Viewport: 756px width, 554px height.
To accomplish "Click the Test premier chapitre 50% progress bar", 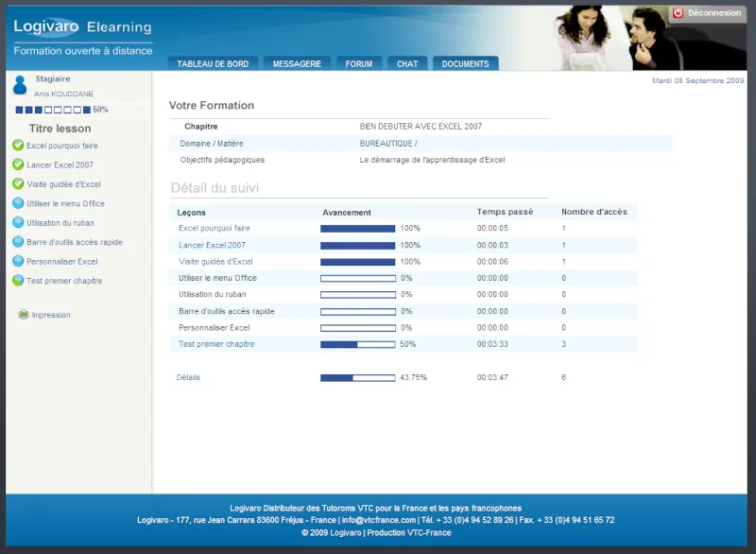I will 357,344.
